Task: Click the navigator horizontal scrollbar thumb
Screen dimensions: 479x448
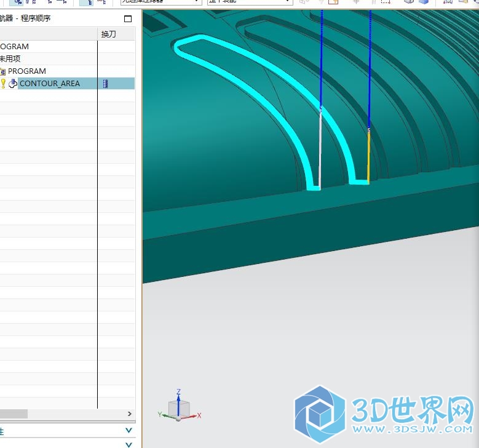Action: 14,414
